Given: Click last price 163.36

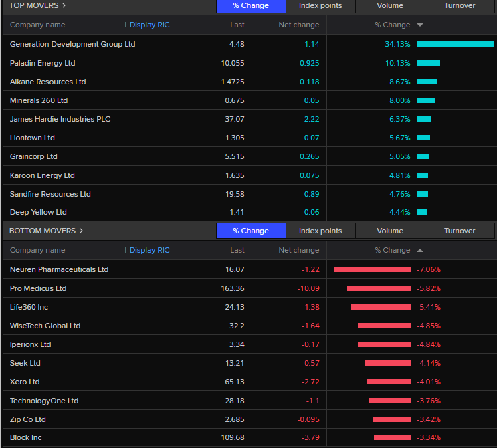Looking at the screenshot, I should click(233, 288).
